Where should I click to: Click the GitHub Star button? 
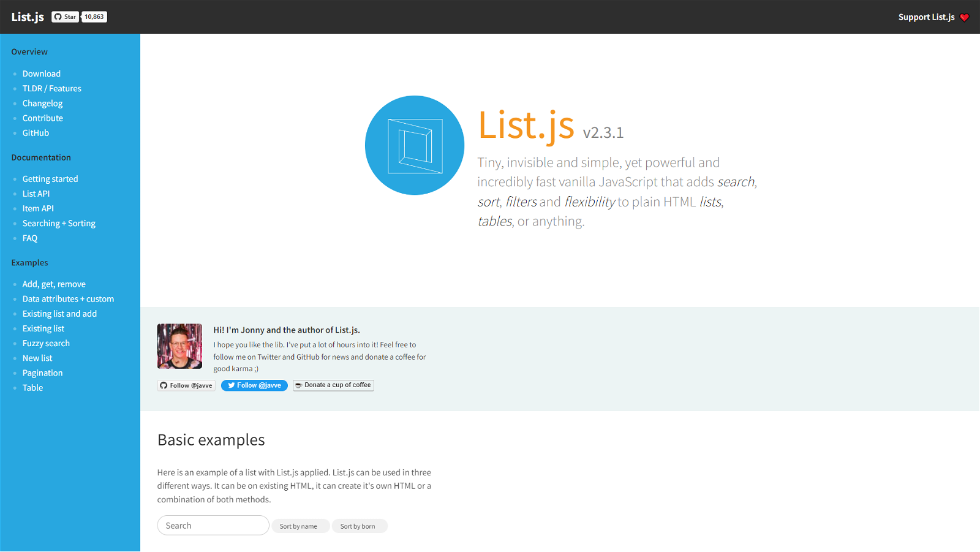pyautogui.click(x=66, y=17)
